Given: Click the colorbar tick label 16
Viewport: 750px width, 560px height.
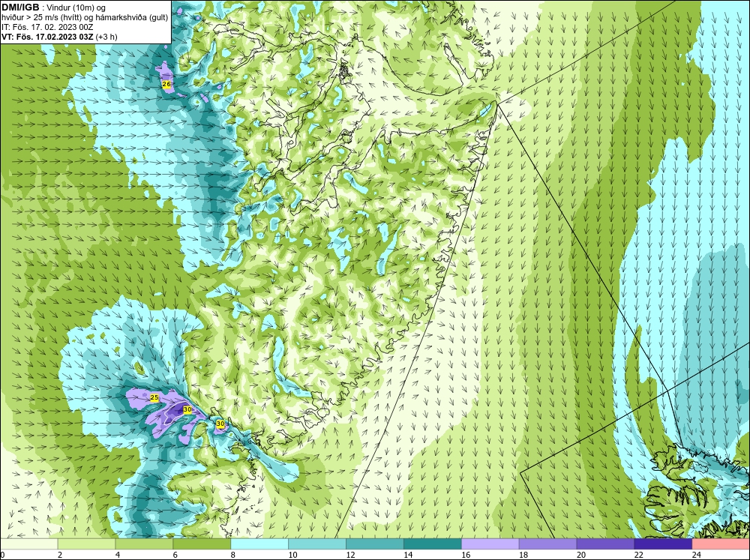Looking at the screenshot, I should (466, 555).
